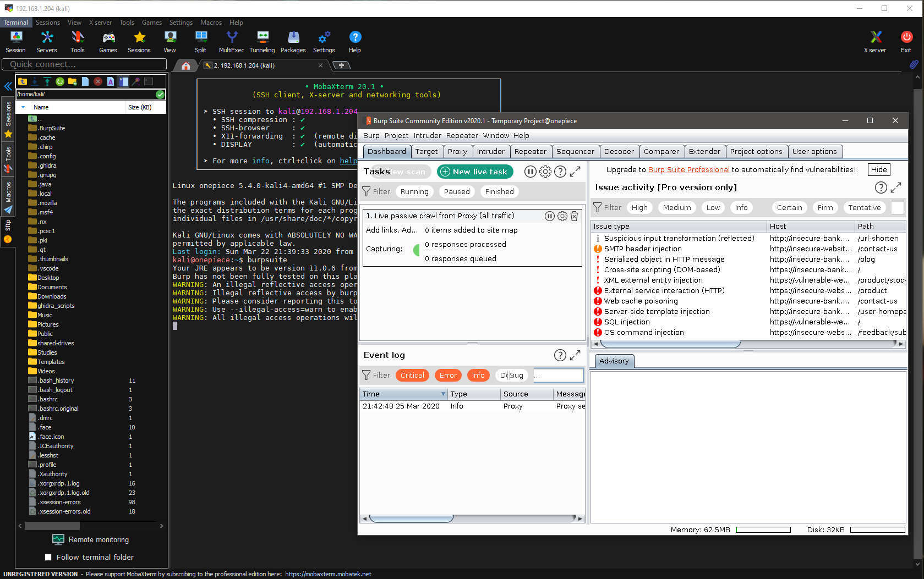The width and height of the screenshot is (924, 579).
Task: Expand the Issue activity panel
Action: click(896, 188)
